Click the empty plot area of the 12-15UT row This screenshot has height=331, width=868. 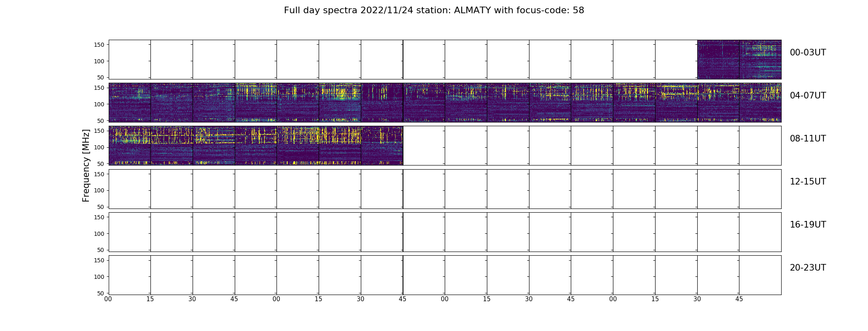coord(445,189)
